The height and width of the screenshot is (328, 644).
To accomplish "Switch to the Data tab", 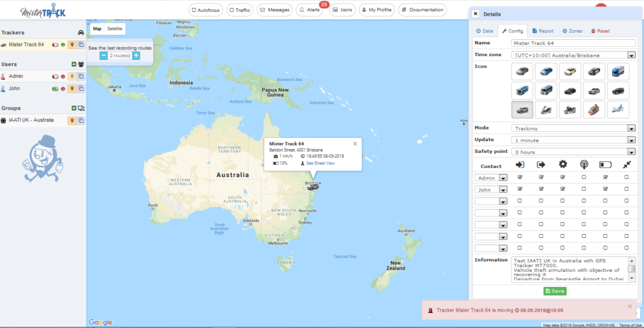I will point(484,31).
